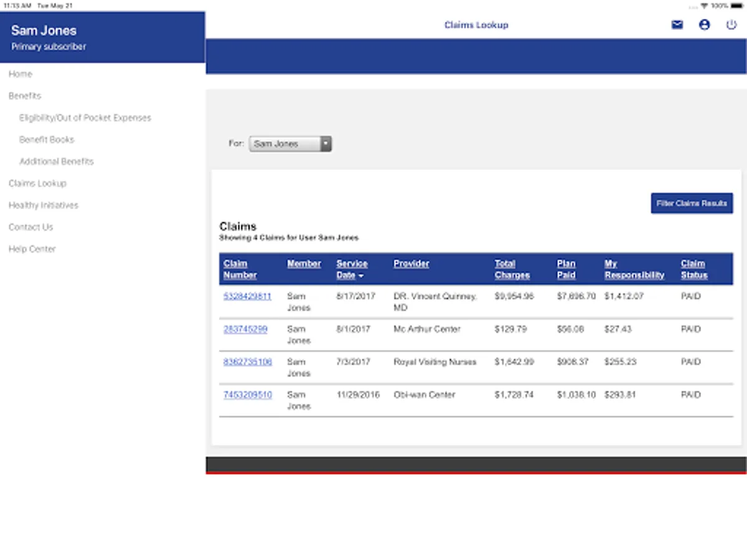Select Benefits in the sidebar menu

point(25,96)
